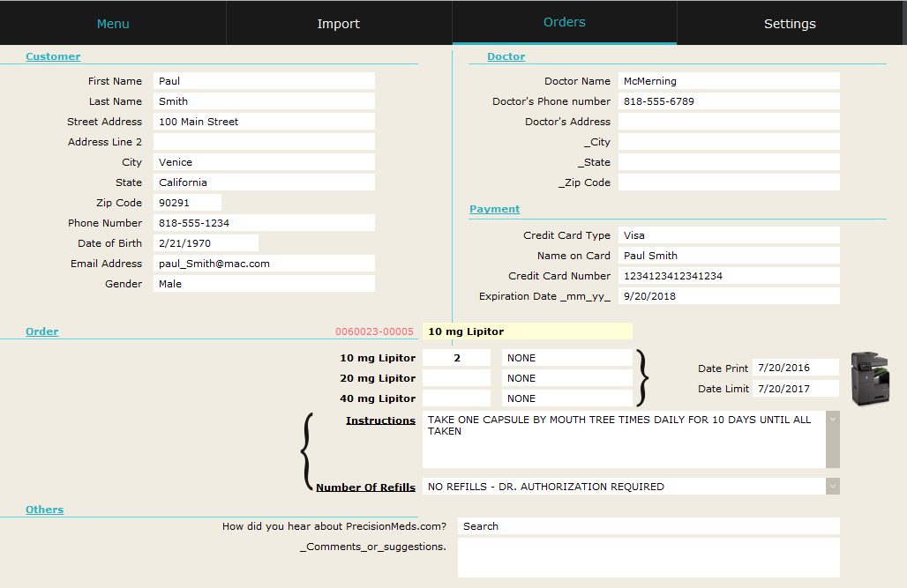907x588 pixels.
Task: Click the doctor's empty _City field
Action: pos(729,142)
